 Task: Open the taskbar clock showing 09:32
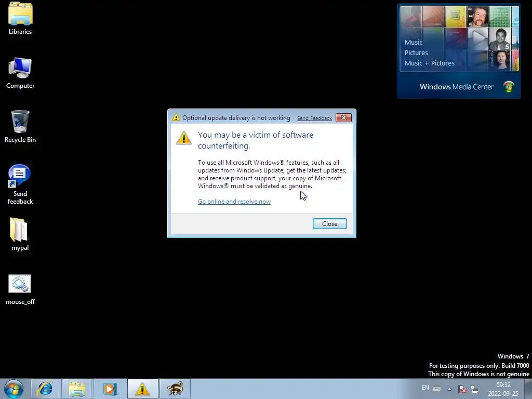click(x=503, y=389)
